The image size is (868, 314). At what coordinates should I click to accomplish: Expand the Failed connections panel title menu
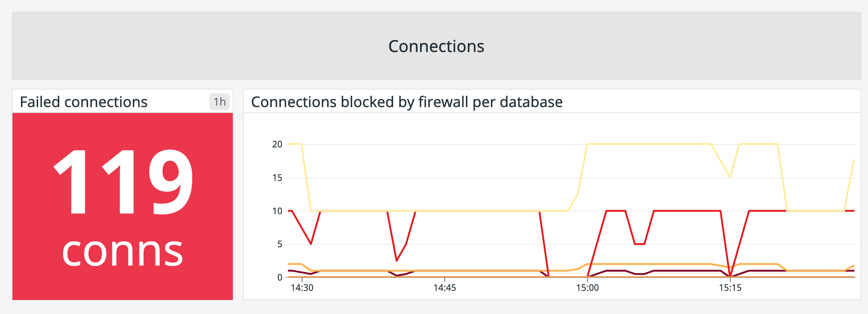(84, 102)
